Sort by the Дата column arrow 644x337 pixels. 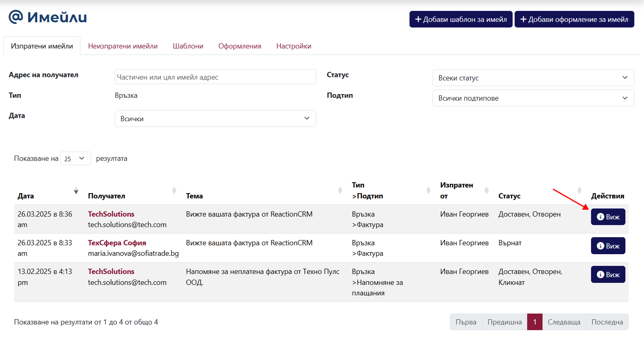[x=76, y=191]
